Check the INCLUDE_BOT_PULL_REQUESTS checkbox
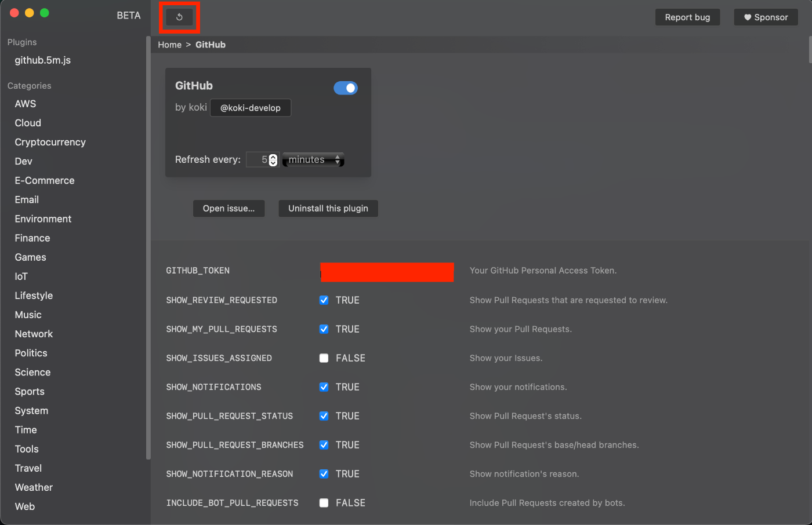This screenshot has height=525, width=812. [x=324, y=503]
